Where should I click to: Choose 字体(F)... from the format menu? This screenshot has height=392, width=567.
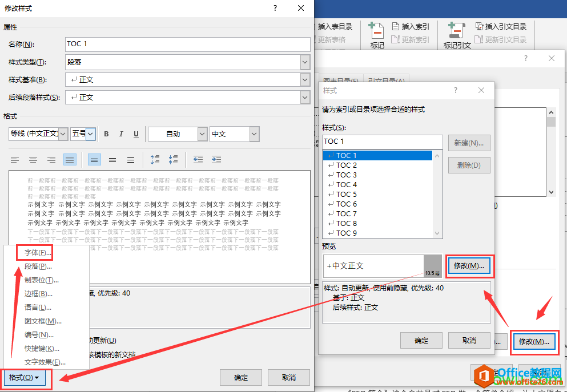point(38,252)
